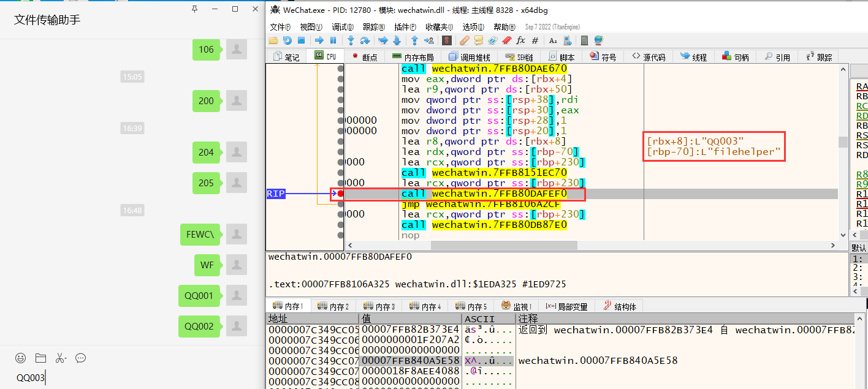Screen dimensions: 868x389
Task: Open the 视图 menu
Action: 311,27
